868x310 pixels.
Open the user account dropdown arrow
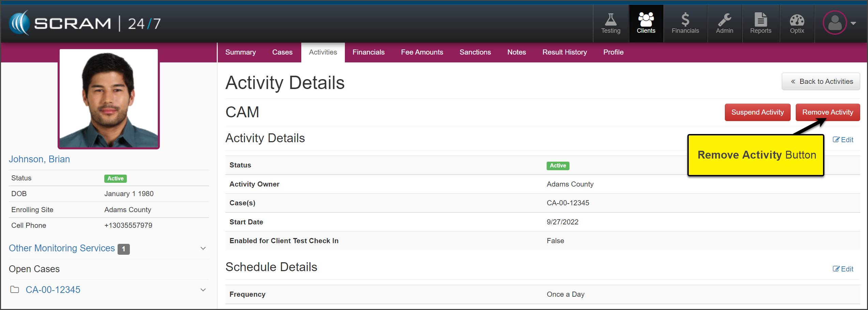pos(853,23)
